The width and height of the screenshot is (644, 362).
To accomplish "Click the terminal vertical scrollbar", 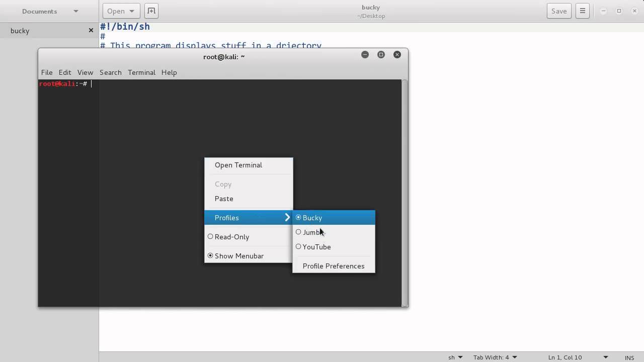I will click(405, 193).
